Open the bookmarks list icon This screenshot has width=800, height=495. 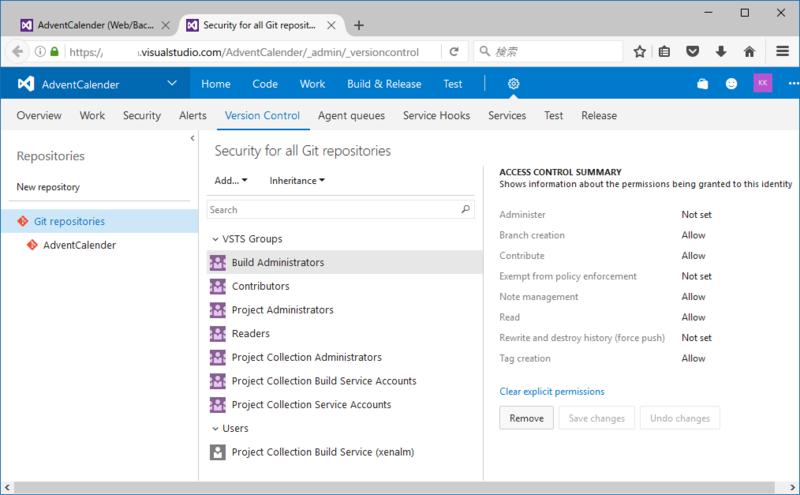[x=664, y=52]
